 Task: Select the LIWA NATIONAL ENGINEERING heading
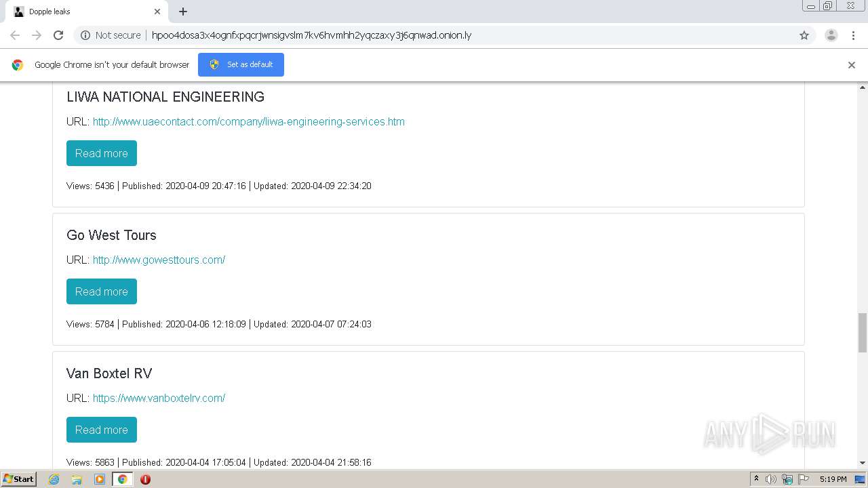click(x=165, y=97)
